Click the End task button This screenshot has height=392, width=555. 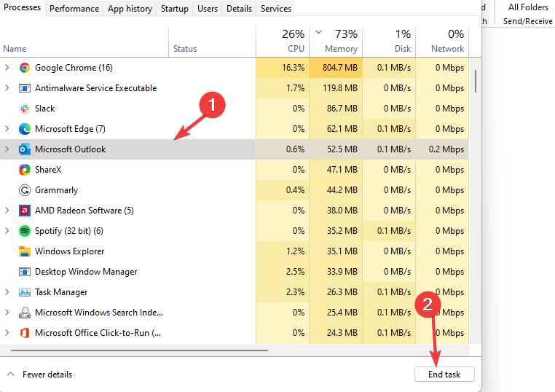[x=444, y=375]
